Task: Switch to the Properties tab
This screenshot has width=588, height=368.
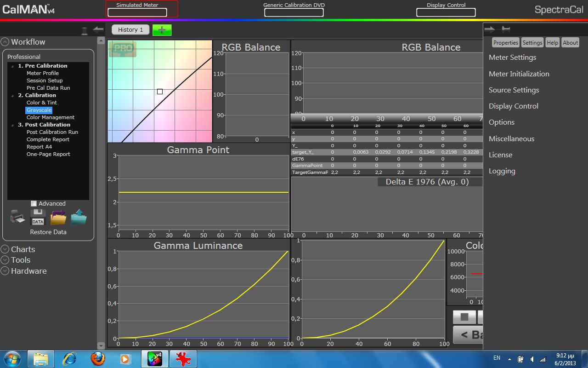Action: 505,43
